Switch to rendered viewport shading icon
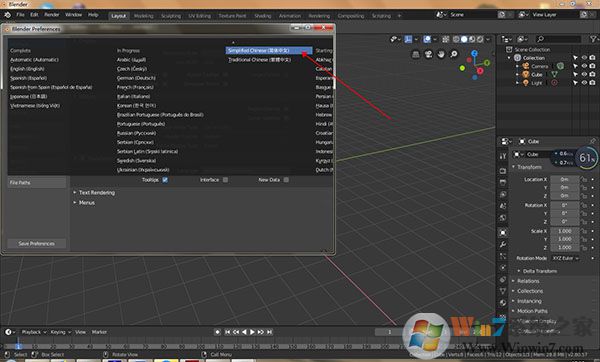The image size is (600, 362). click(480, 39)
